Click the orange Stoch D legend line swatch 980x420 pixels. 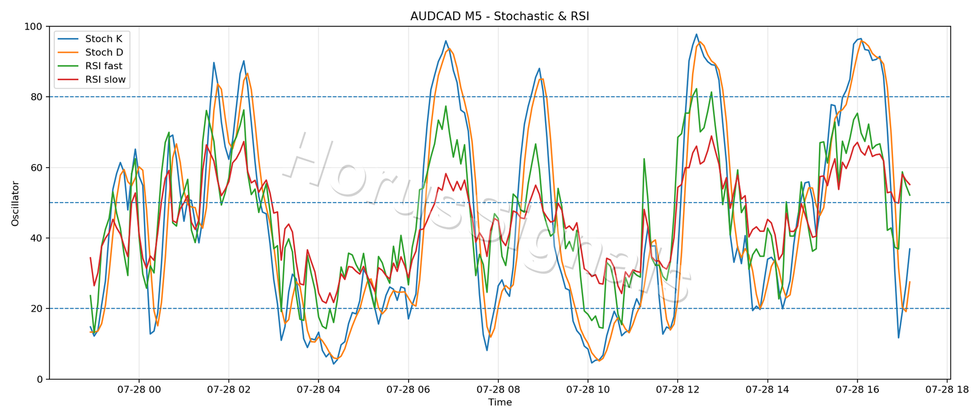click(68, 53)
